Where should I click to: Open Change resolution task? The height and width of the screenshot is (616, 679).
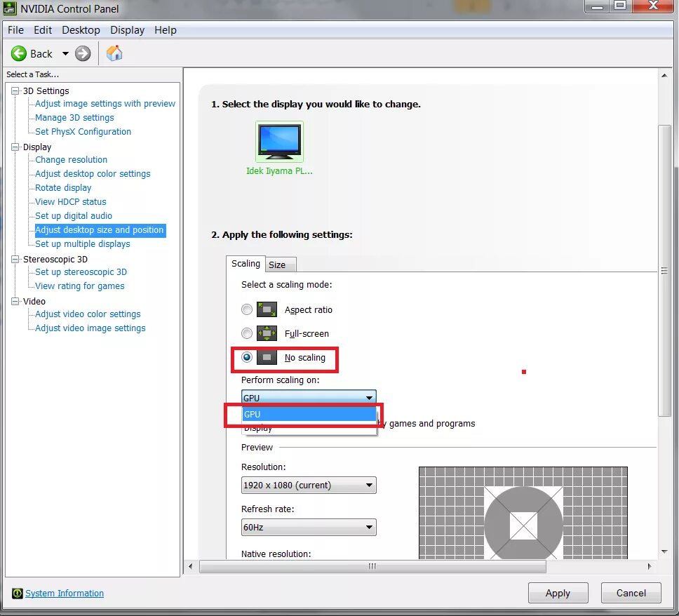click(71, 159)
